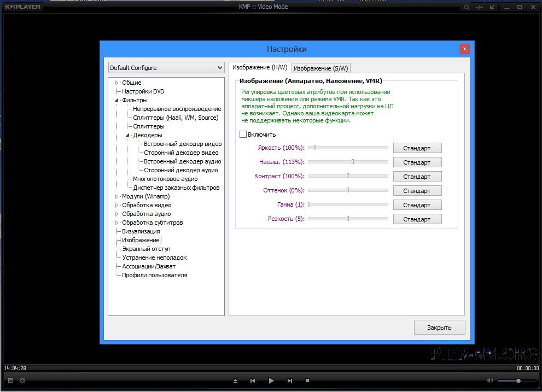Click the Яркость slider handle

(x=315, y=148)
